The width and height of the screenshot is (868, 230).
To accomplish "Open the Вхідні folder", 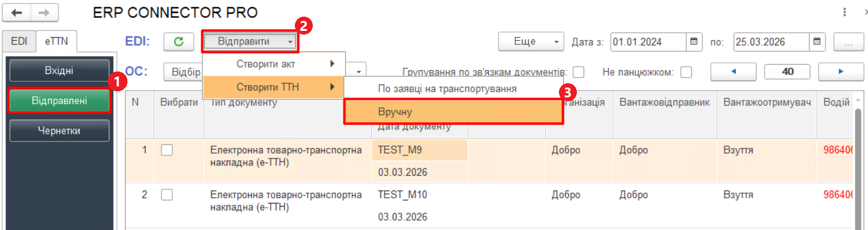I will tap(59, 70).
